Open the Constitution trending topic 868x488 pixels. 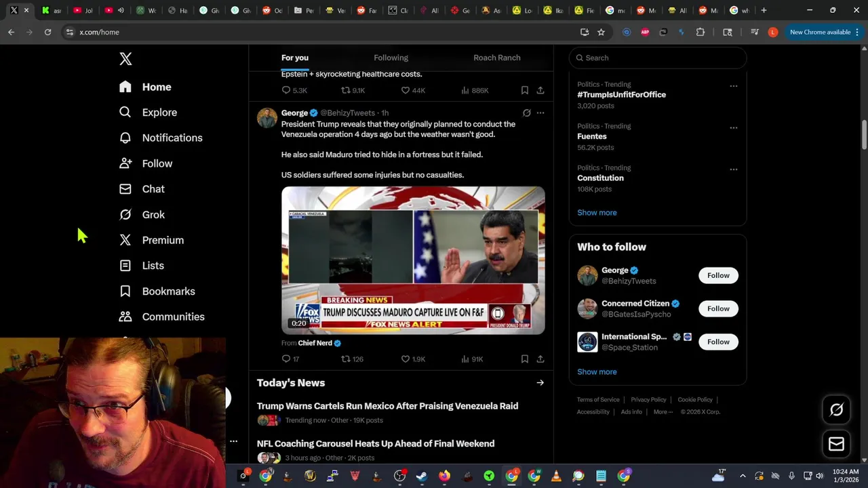coord(600,178)
